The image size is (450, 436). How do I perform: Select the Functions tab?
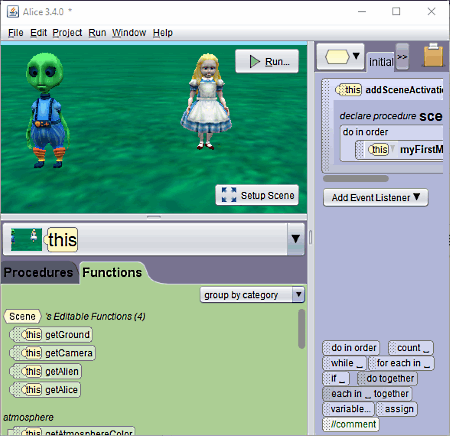coord(112,272)
